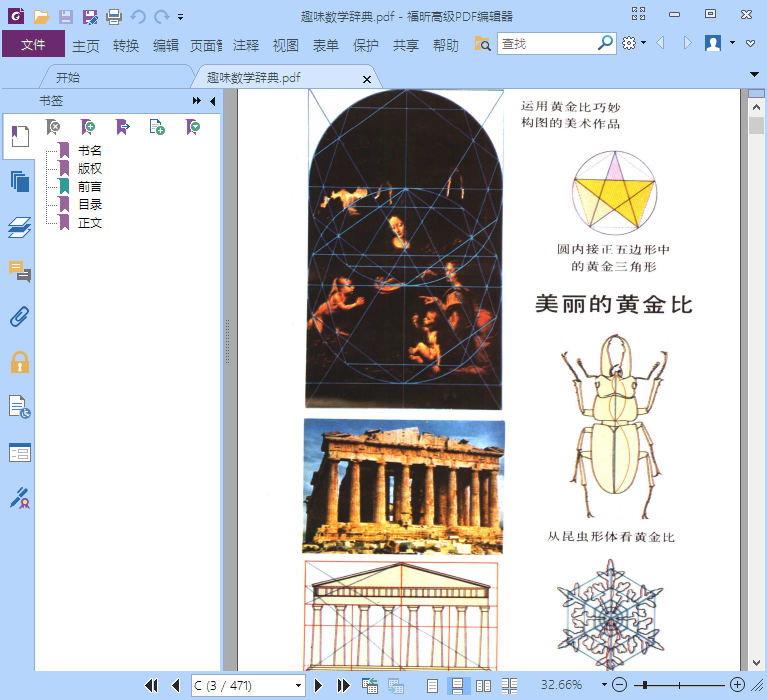Redo the last action
The width and height of the screenshot is (767, 700).
pos(161,17)
